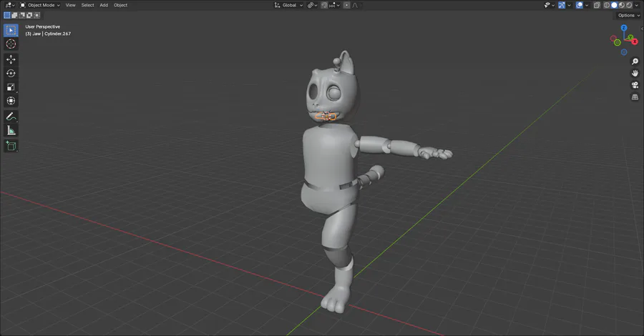644x336 pixels.
Task: Expand the overlays settings arrow
Action: tap(587, 5)
